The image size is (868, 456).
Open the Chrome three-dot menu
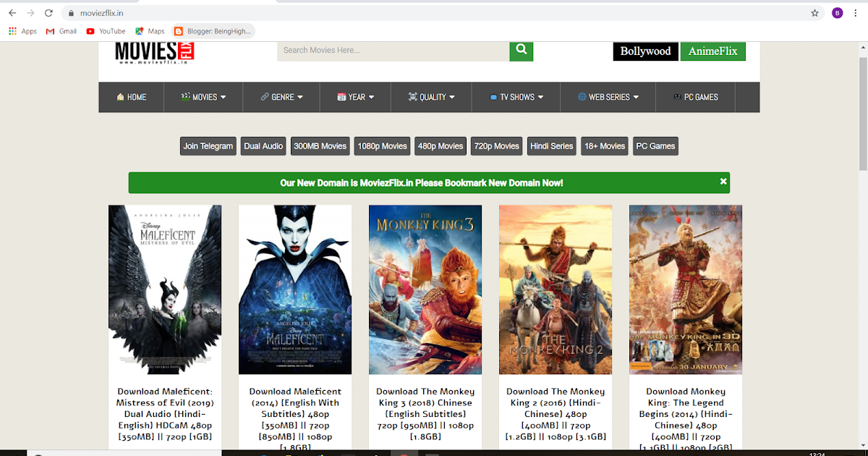855,12
